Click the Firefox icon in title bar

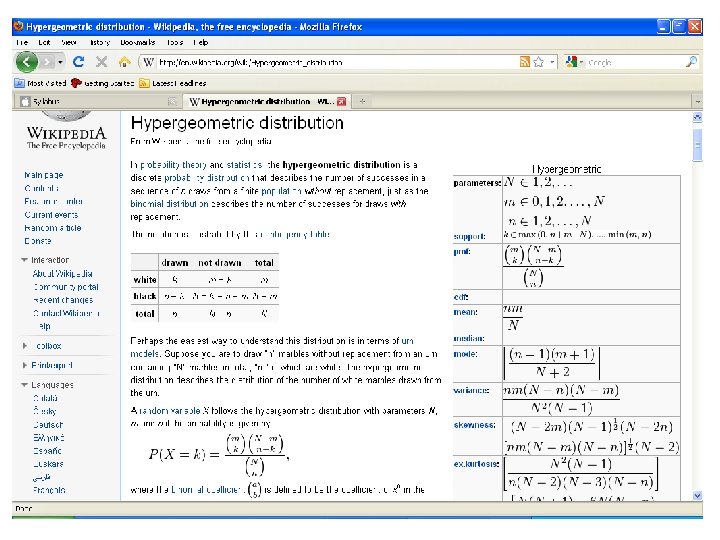pos(19,27)
